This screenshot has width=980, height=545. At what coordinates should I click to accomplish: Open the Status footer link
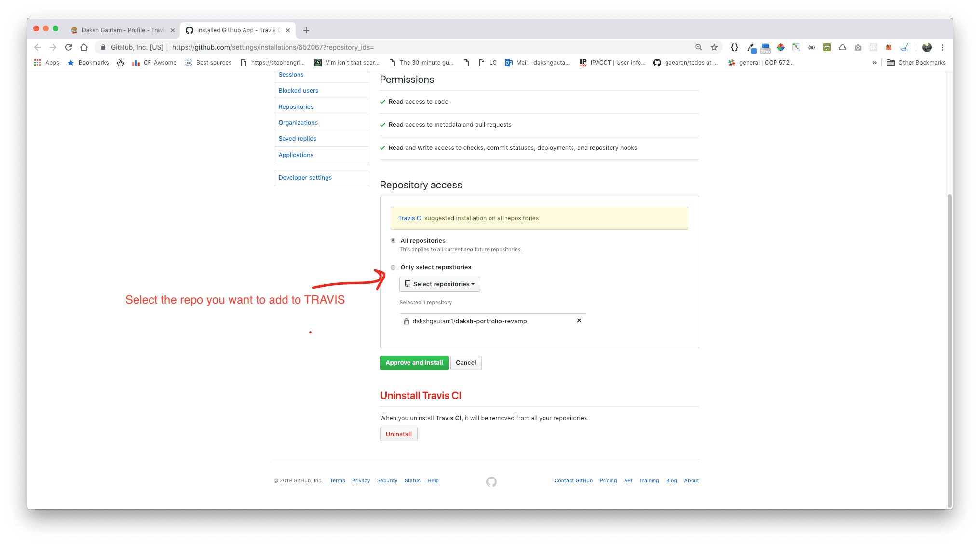[412, 481]
